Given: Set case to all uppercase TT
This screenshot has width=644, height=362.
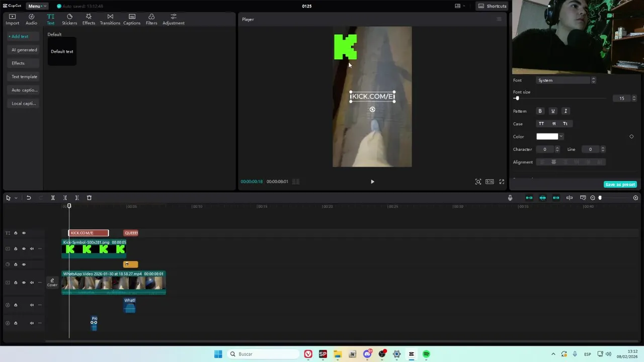Looking at the screenshot, I should [541, 124].
